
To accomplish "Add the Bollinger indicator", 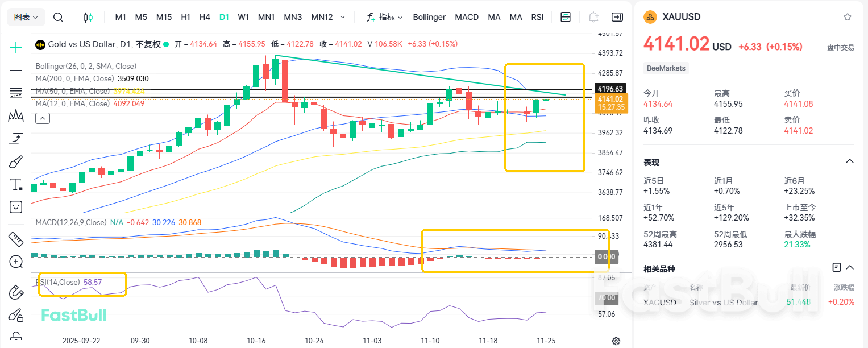I will (429, 17).
